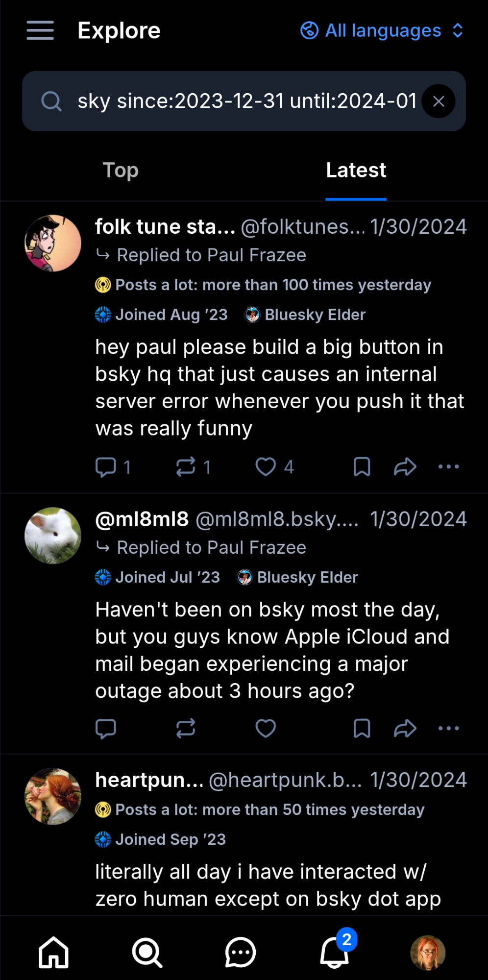View notifications with 2 unread badge
The height and width of the screenshot is (980, 488).
tap(335, 953)
